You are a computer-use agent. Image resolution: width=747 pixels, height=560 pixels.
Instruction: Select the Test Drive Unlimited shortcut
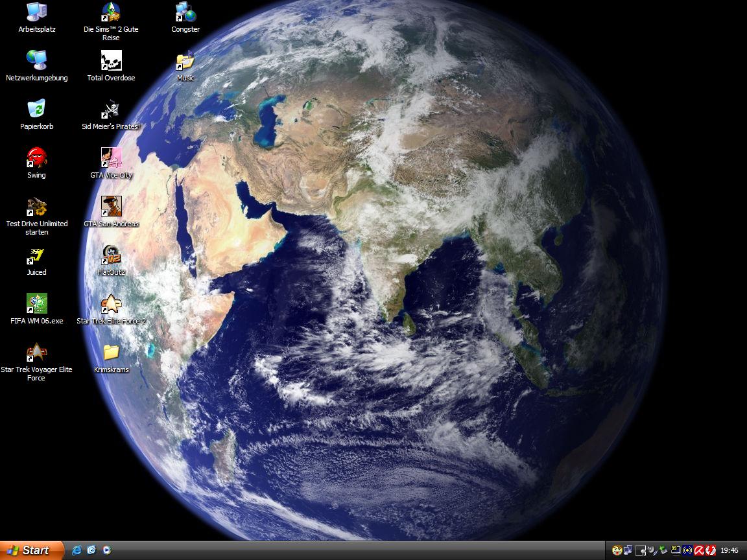(x=36, y=207)
